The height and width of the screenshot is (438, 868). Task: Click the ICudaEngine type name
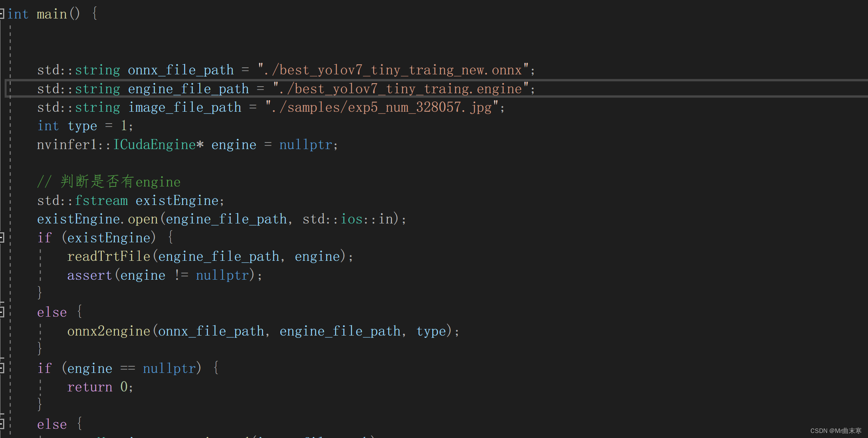click(x=154, y=145)
